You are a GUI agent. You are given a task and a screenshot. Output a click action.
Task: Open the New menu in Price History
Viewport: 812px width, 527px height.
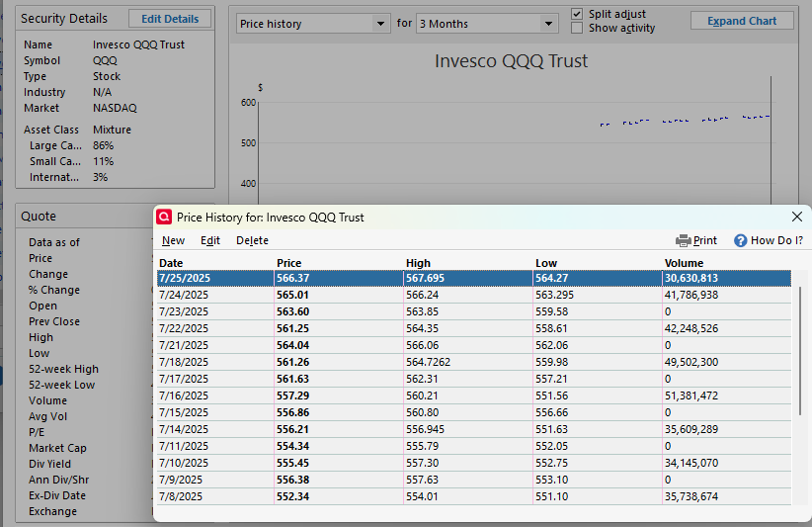(x=173, y=240)
